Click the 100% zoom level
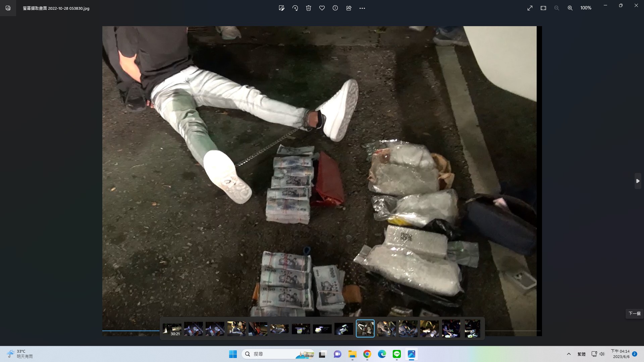This screenshot has width=644, height=362. (586, 8)
